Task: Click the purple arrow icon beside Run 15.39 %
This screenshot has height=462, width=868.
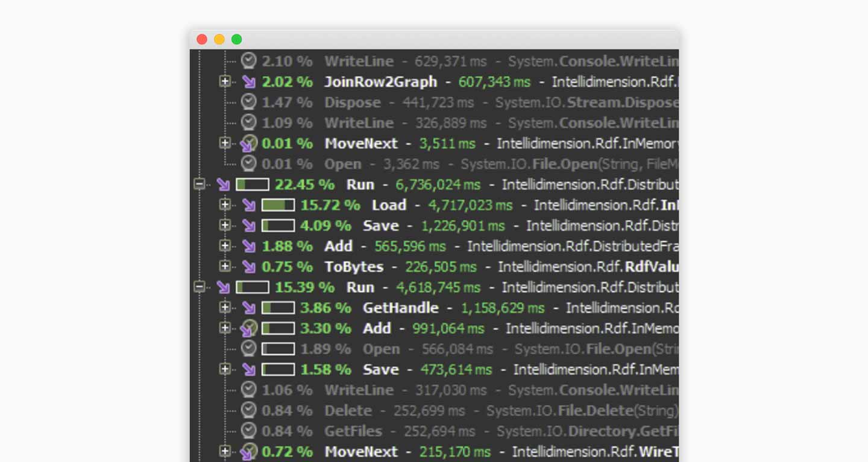Action: point(223,287)
